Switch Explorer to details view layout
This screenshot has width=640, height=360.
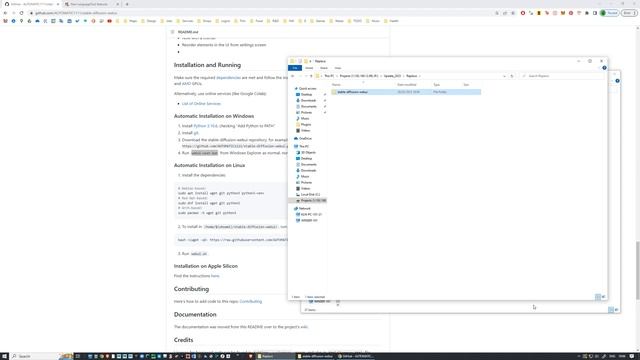[x=598, y=297]
